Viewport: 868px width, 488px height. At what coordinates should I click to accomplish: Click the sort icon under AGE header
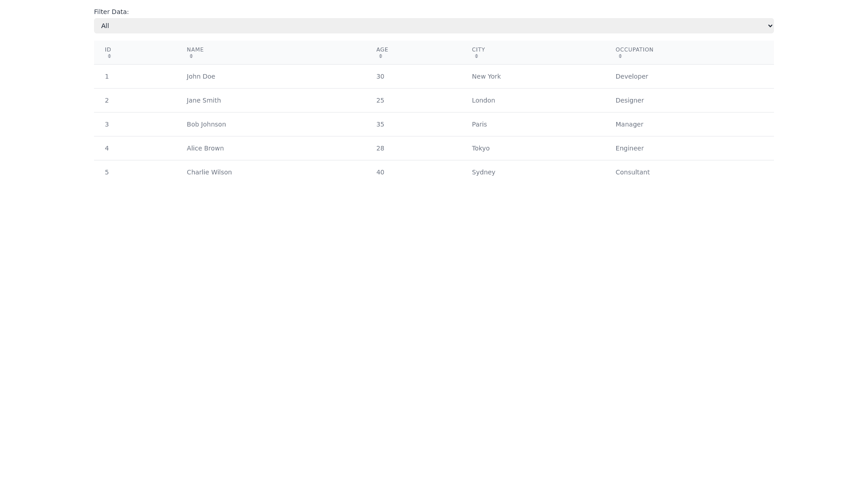tap(381, 56)
